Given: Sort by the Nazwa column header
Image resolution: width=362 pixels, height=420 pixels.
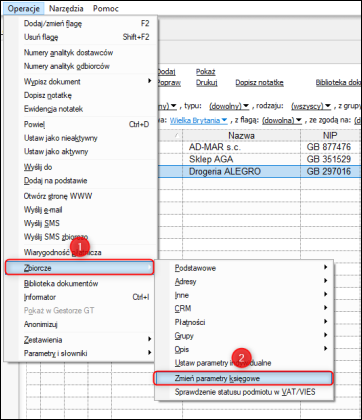Looking at the screenshot, I should click(241, 135).
